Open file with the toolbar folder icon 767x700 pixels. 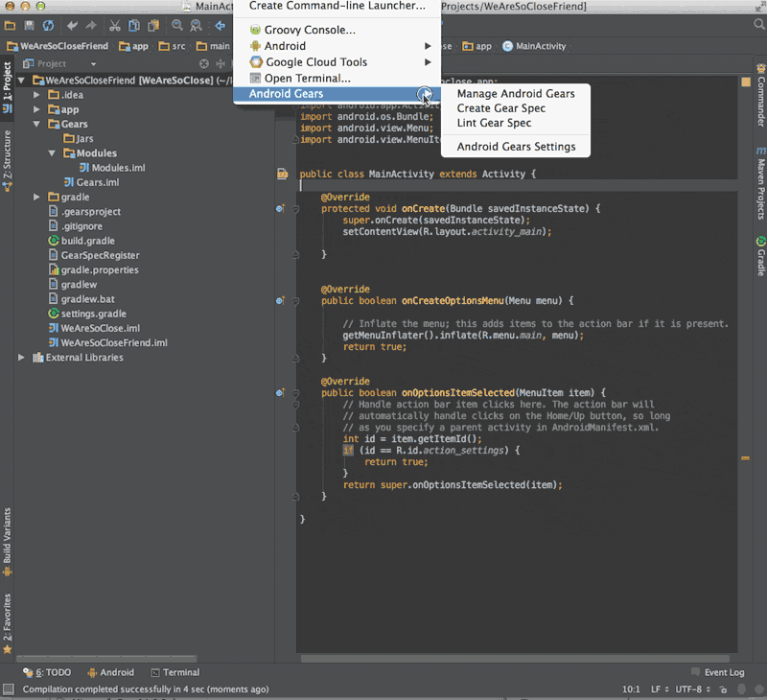[10, 26]
